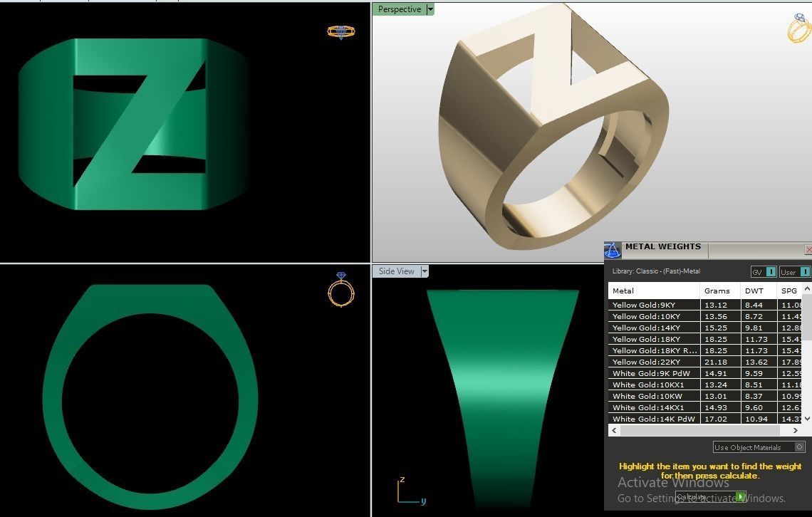Image resolution: width=812 pixels, height=517 pixels.
Task: Select the White Gold:10KX1 row
Action: 705,385
